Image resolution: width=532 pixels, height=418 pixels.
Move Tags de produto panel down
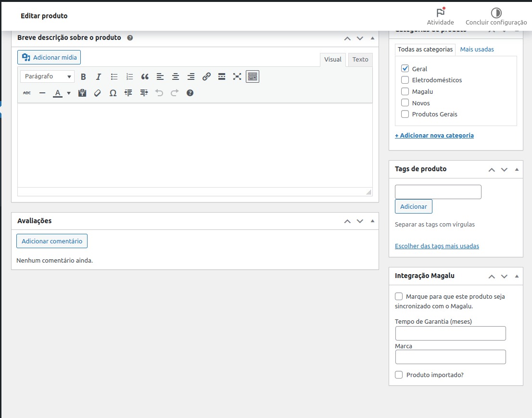tap(504, 170)
